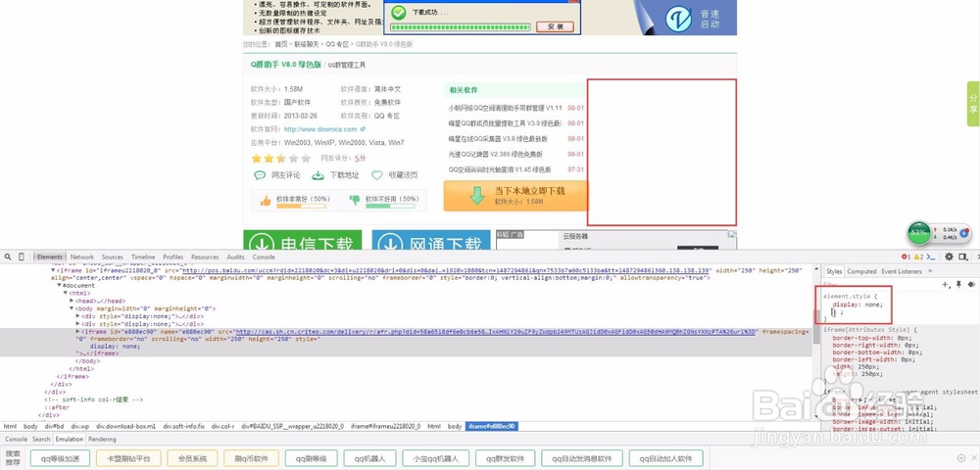Click the orange 软件非常好 rating bar
The width and height of the screenshot is (980, 470).
pos(303,206)
